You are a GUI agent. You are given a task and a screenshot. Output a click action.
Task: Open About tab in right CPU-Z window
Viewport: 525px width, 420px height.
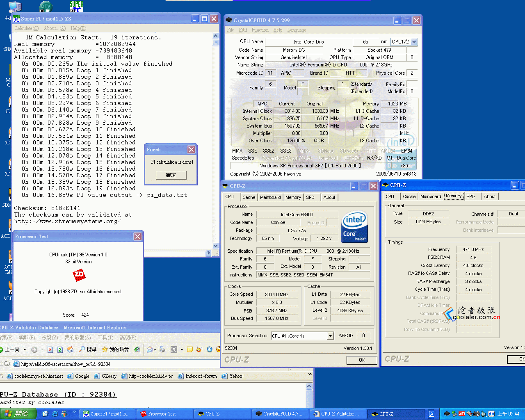[x=490, y=196]
